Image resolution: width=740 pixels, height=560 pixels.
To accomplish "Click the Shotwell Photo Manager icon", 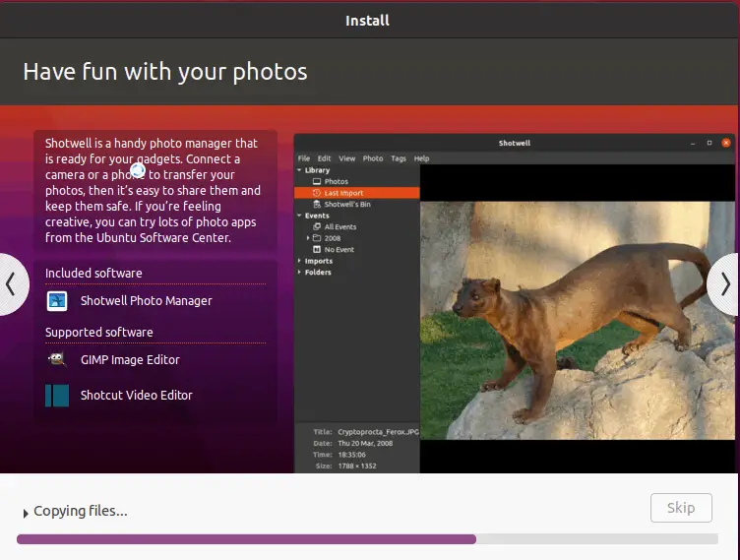I will pyautogui.click(x=57, y=301).
